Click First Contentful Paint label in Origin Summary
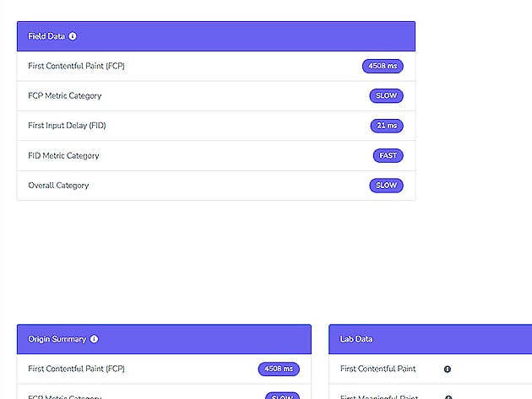This screenshot has height=399, width=532. click(x=76, y=369)
